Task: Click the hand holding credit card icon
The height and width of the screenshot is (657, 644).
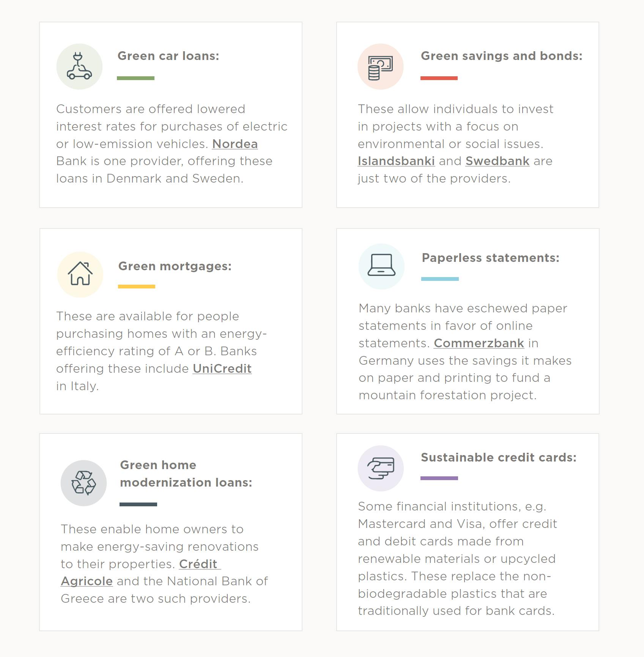Action: (381, 468)
